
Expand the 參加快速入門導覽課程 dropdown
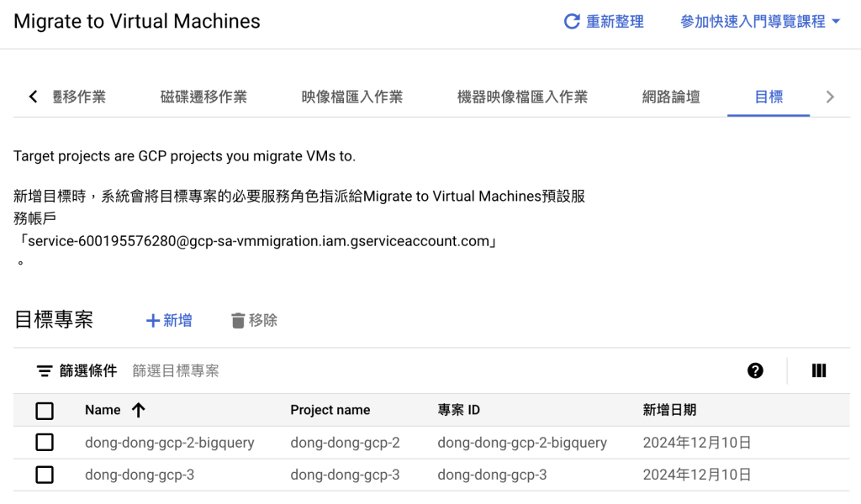[760, 21]
